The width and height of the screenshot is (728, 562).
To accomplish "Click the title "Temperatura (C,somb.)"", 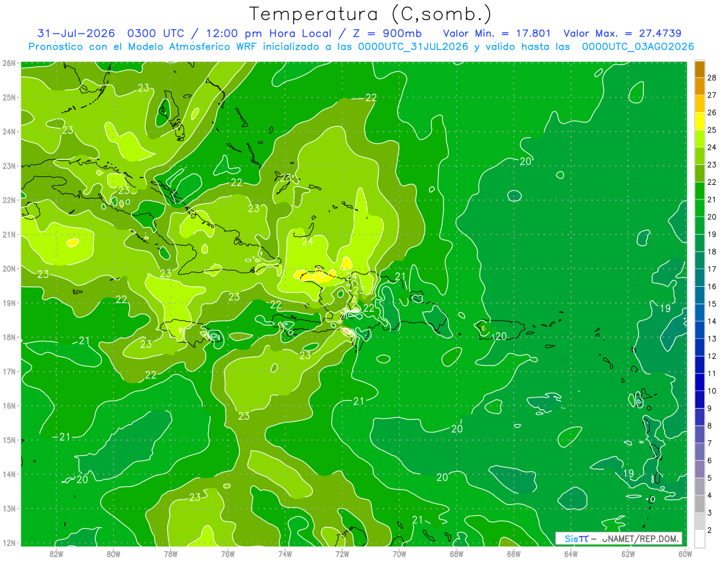I will [371, 15].
